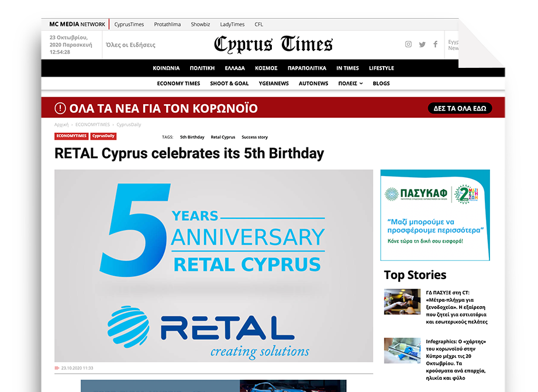Open LadyTimes in the network bar
The height and width of the screenshot is (392, 538).
tap(232, 25)
